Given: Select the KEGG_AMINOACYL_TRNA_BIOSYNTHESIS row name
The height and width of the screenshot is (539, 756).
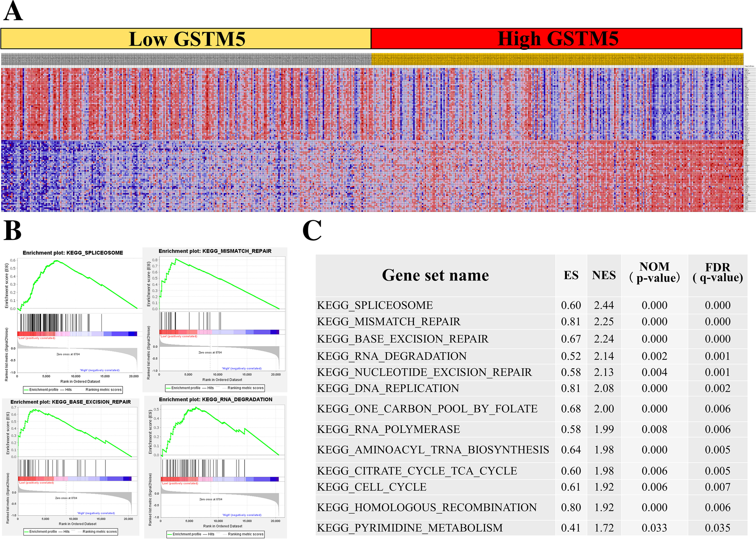Looking at the screenshot, I should (x=433, y=450).
